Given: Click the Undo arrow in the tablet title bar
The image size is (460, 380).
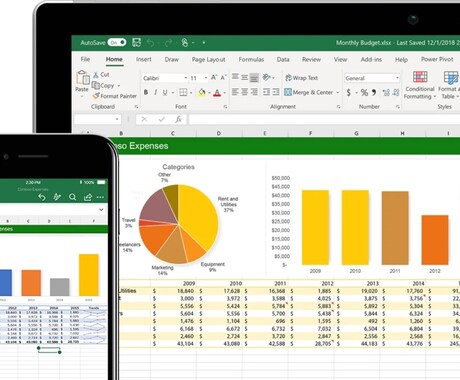Looking at the screenshot, I should [151, 42].
